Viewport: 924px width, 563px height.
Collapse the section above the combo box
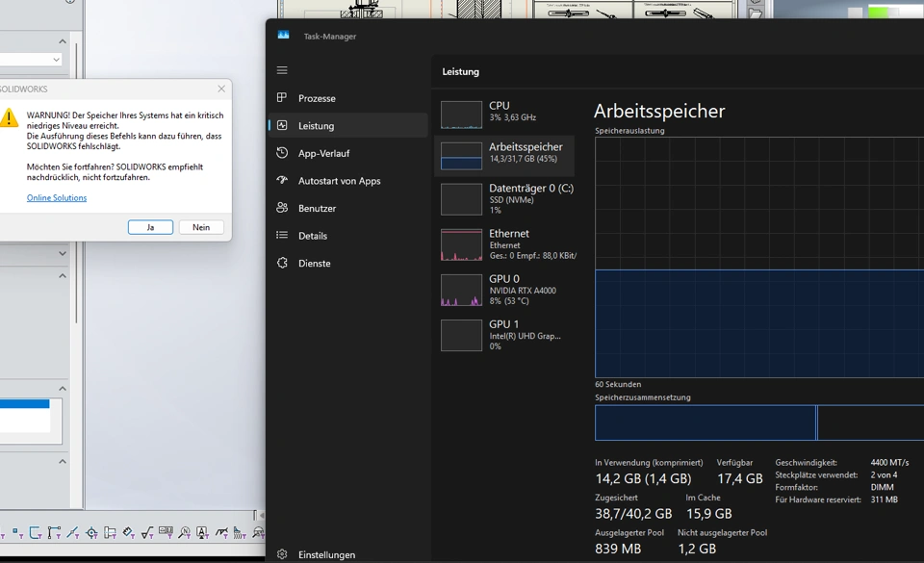click(63, 41)
